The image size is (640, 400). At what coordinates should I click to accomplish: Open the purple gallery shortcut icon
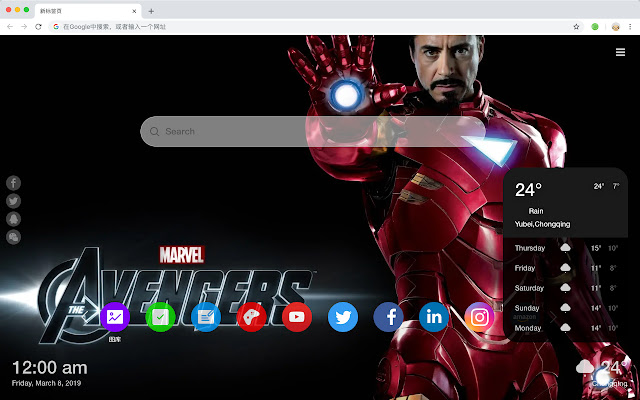(115, 317)
